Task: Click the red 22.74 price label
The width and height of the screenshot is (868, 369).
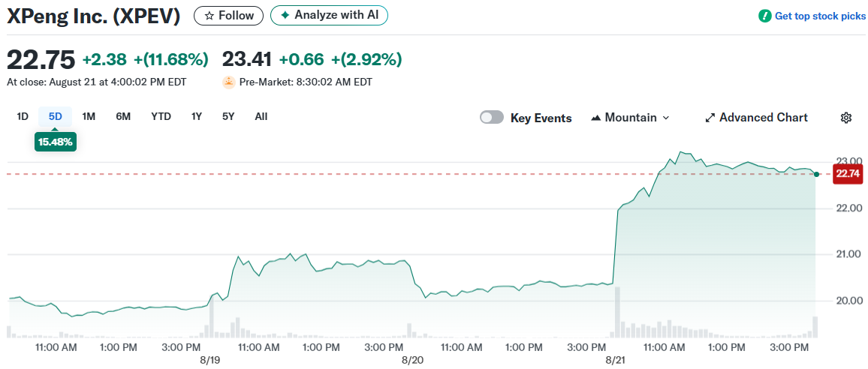Action: coord(848,174)
